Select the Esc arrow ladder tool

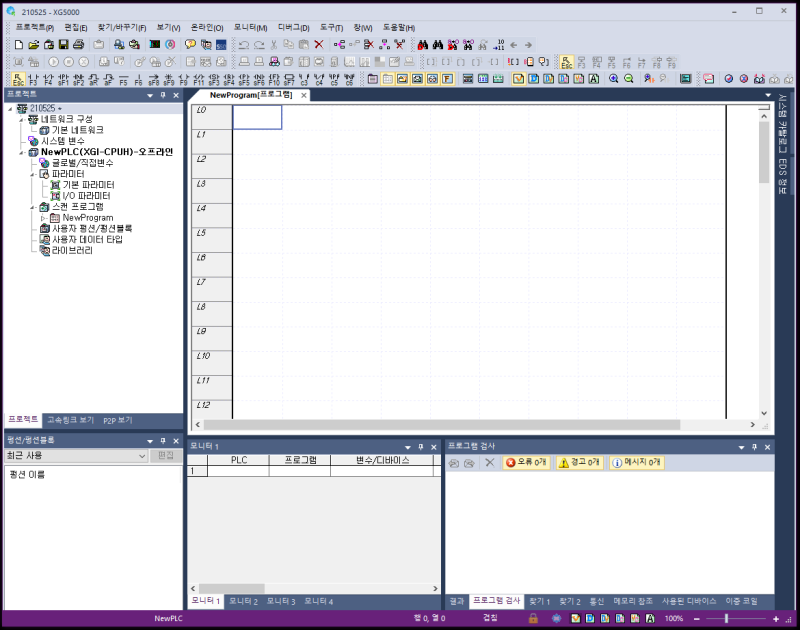click(x=18, y=78)
